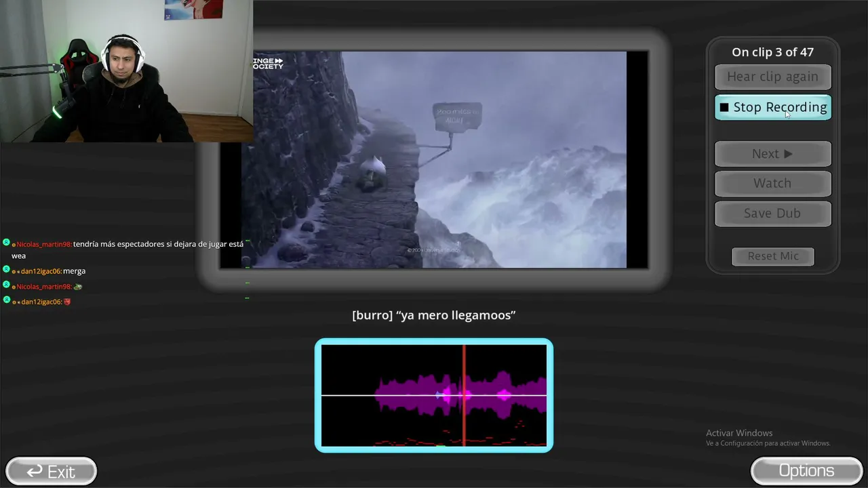868x488 pixels.
Task: Click the Watch button
Action: point(772,183)
